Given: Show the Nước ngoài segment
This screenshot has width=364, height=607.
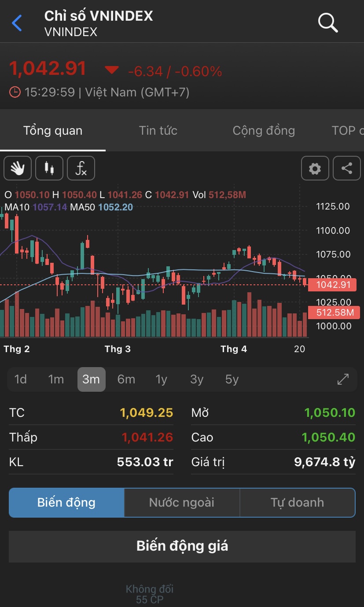Looking at the screenshot, I should [x=182, y=502].
